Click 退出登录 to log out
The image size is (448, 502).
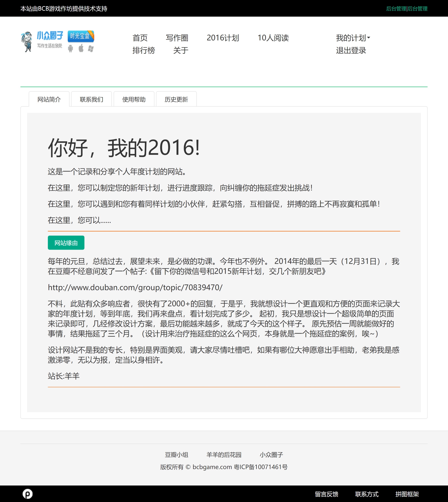click(x=351, y=50)
